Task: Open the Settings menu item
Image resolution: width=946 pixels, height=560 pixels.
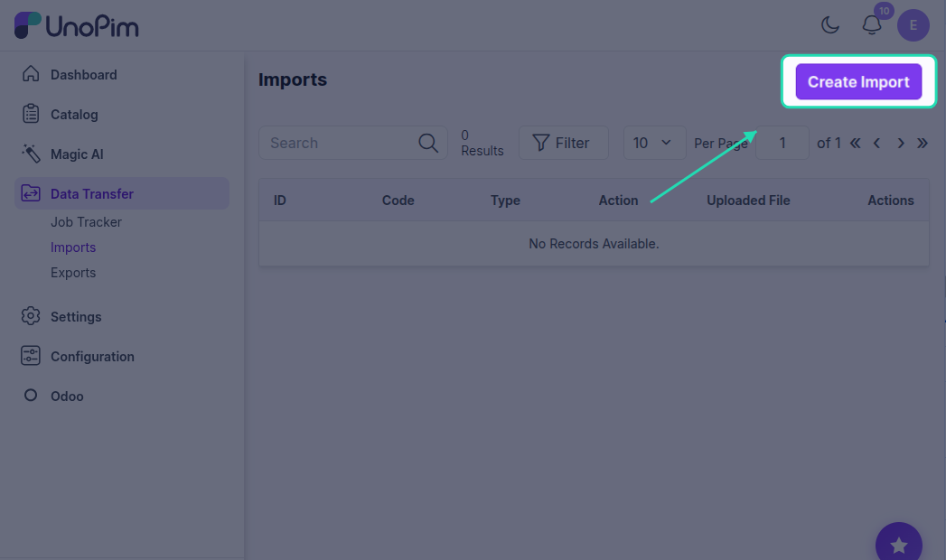Action: [x=122, y=316]
